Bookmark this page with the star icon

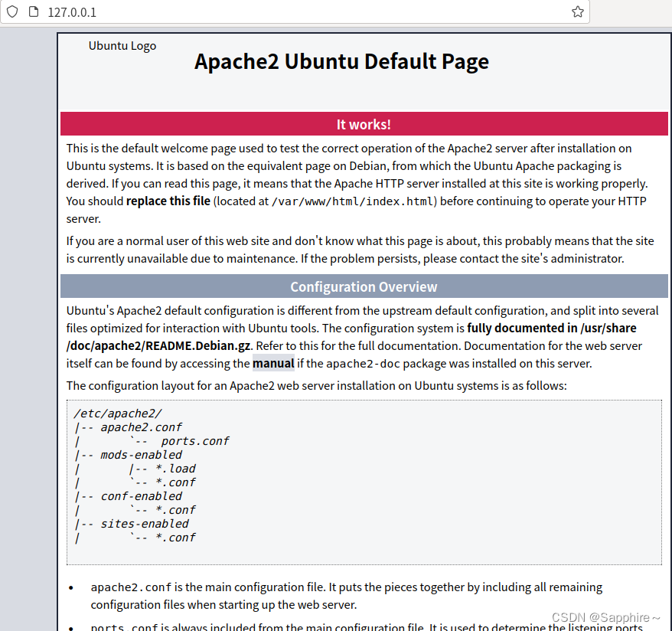[x=577, y=11]
